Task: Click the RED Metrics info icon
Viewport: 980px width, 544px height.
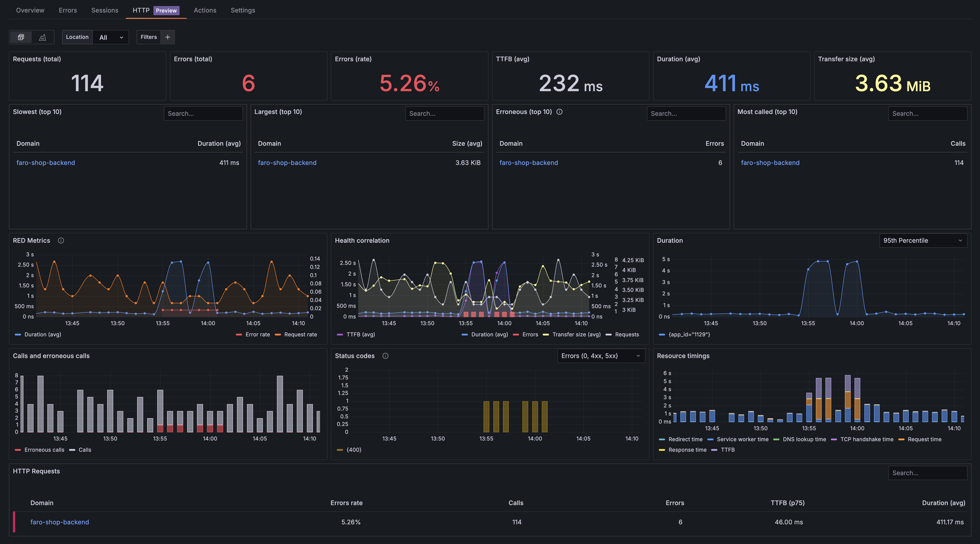Action: pyautogui.click(x=61, y=240)
